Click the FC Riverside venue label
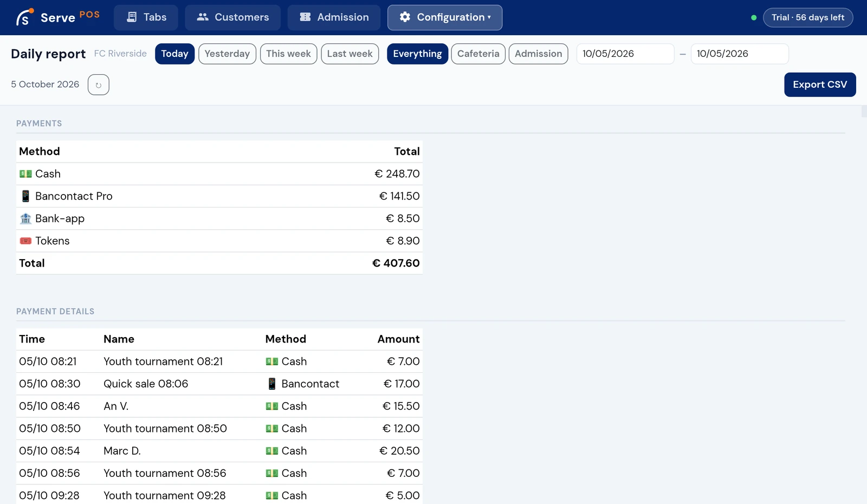867x504 pixels. tap(120, 54)
